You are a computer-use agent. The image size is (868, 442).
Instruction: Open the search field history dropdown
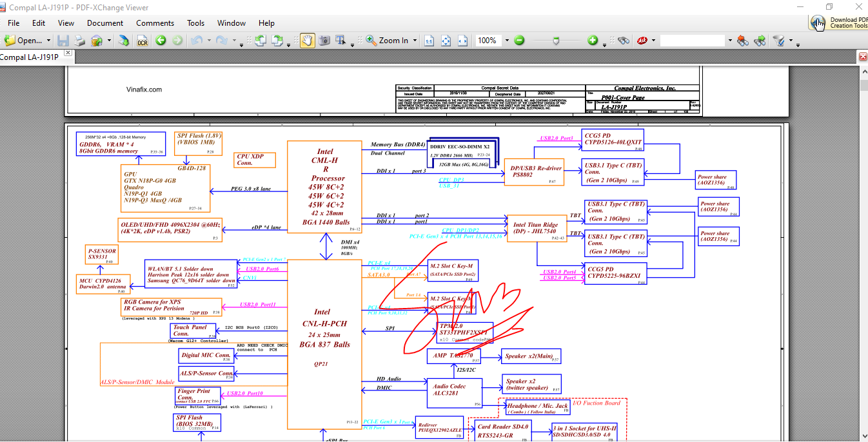[x=730, y=41]
